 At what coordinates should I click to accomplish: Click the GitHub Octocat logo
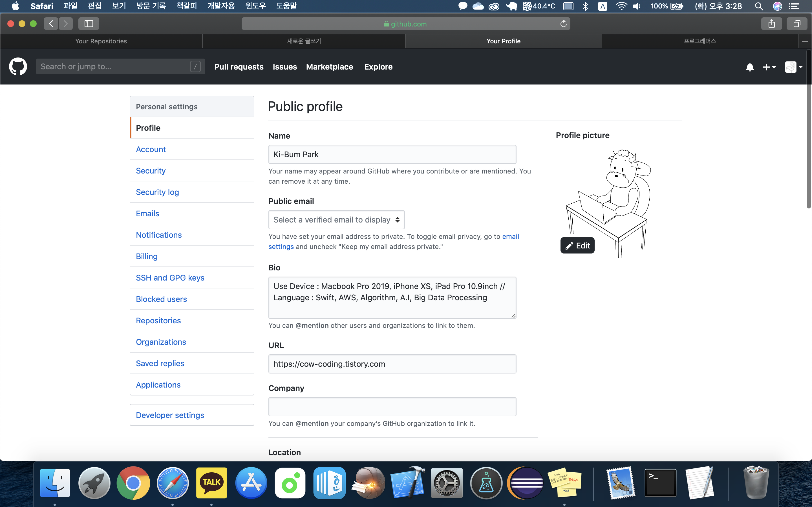click(18, 66)
